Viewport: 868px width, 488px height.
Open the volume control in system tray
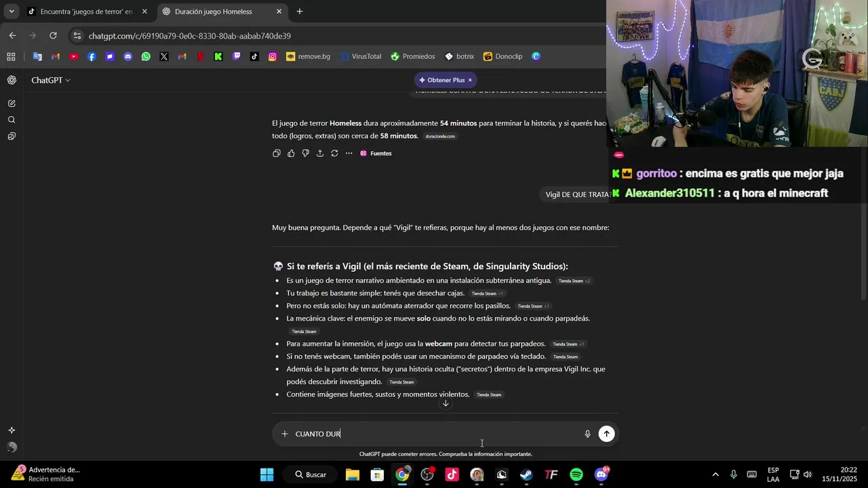[807, 474]
